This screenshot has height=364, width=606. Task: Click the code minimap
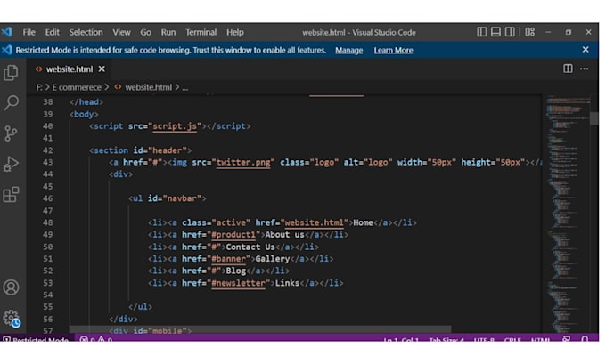click(566, 214)
